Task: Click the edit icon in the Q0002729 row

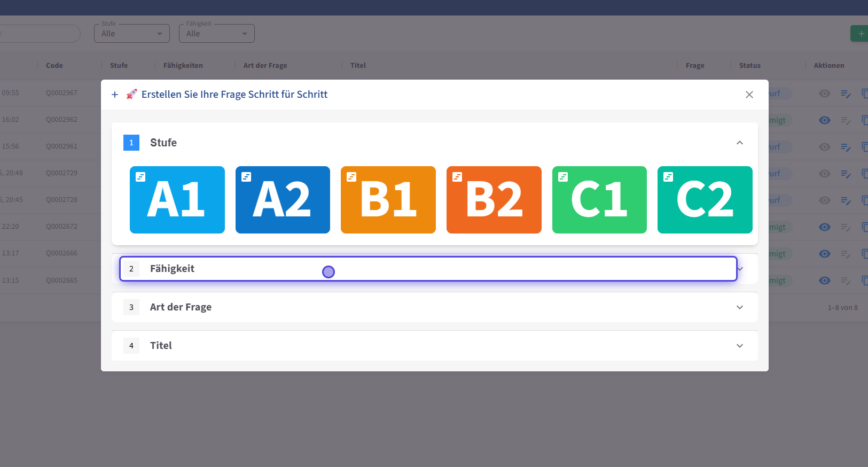Action: coord(846,174)
